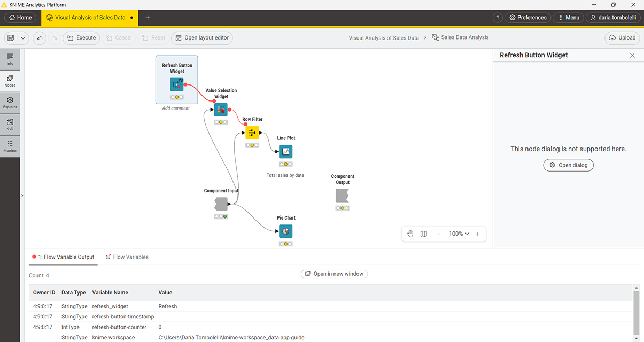Click the flow variable table scrollbar
Image resolution: width=644 pixels, height=342 pixels.
(x=636, y=313)
